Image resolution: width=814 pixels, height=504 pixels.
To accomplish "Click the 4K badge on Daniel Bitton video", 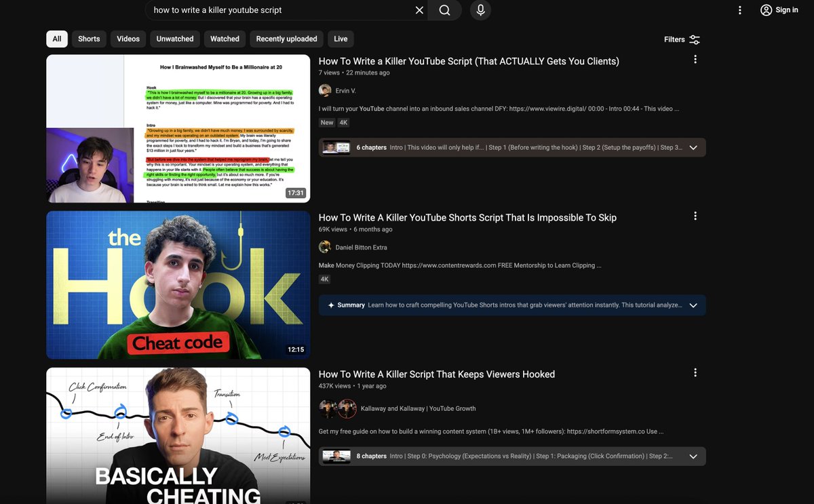I will pos(325,279).
